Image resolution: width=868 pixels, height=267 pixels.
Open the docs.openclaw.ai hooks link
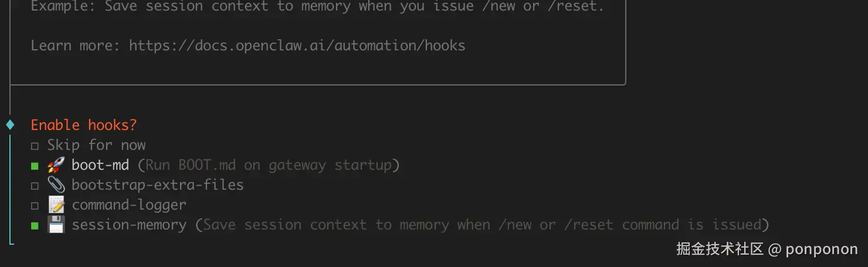[x=297, y=46]
